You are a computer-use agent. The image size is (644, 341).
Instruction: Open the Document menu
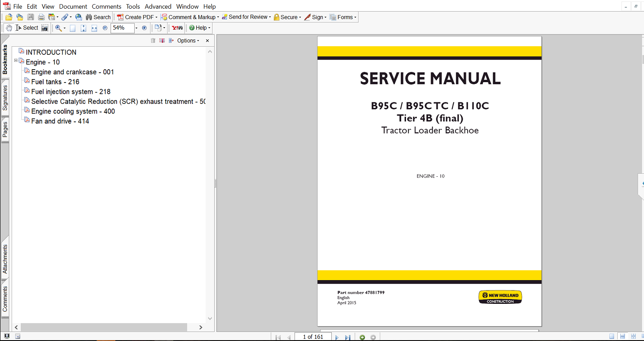click(73, 6)
